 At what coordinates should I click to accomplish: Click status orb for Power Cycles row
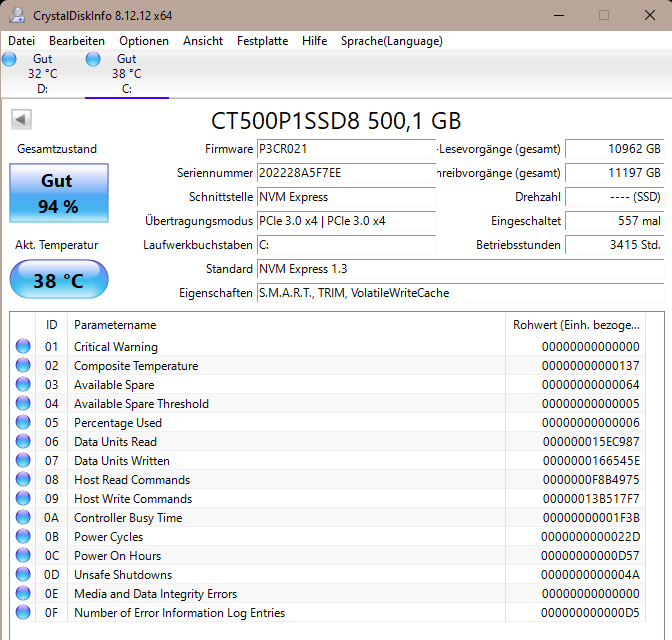point(23,536)
